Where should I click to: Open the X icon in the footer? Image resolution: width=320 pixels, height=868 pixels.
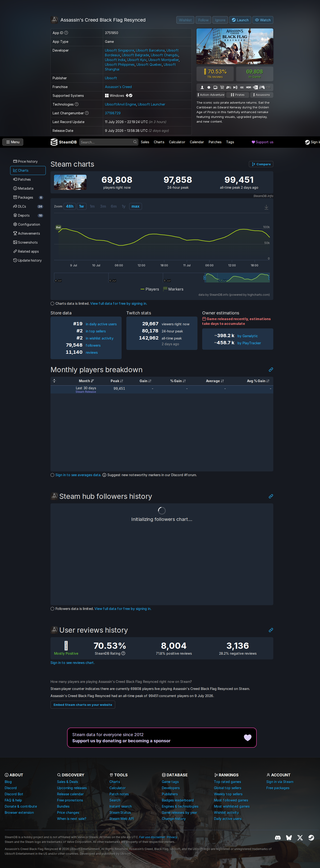(x=300, y=837)
